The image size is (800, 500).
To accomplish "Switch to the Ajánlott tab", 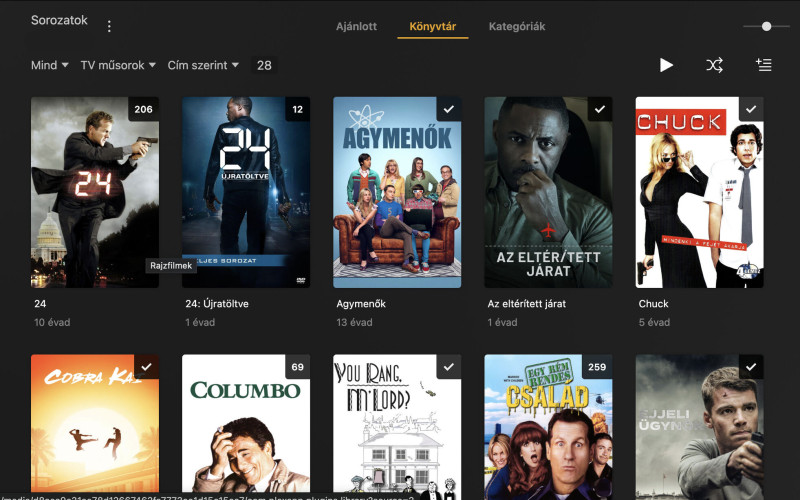I will [356, 27].
